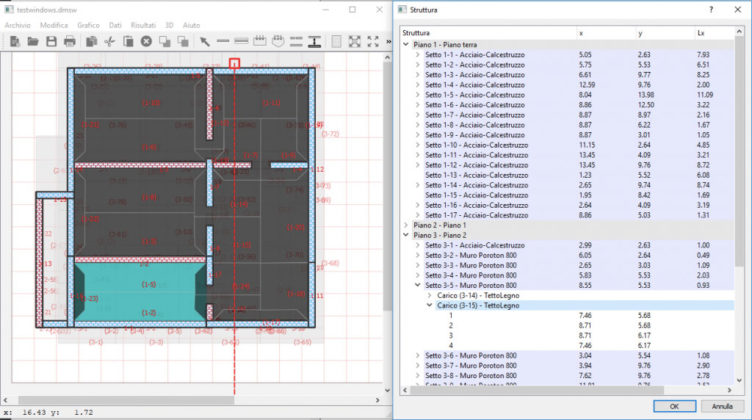This screenshot has width=752, height=420.
Task: Click the Open file folder icon
Action: pos(33,41)
